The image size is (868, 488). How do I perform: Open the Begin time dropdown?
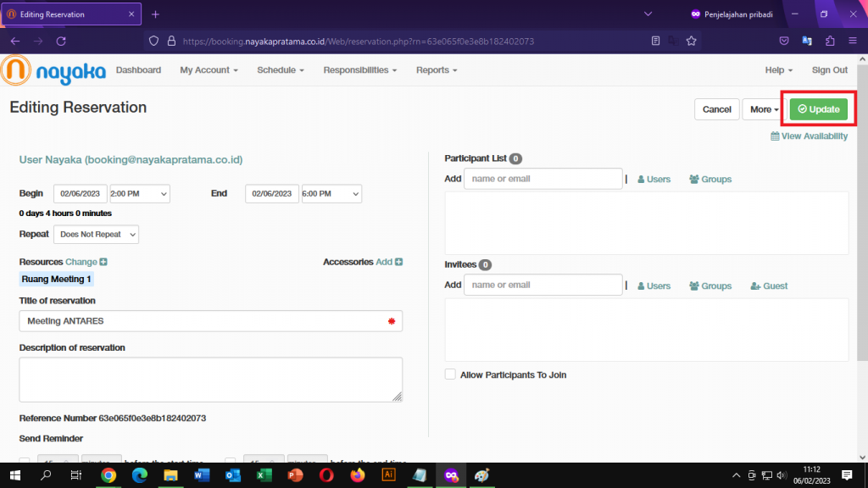click(139, 194)
